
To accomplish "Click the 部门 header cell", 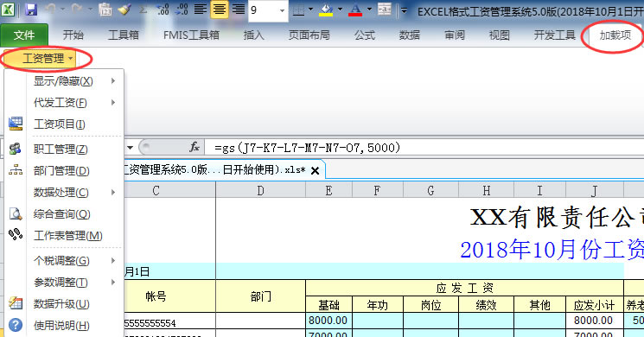I will (260, 296).
